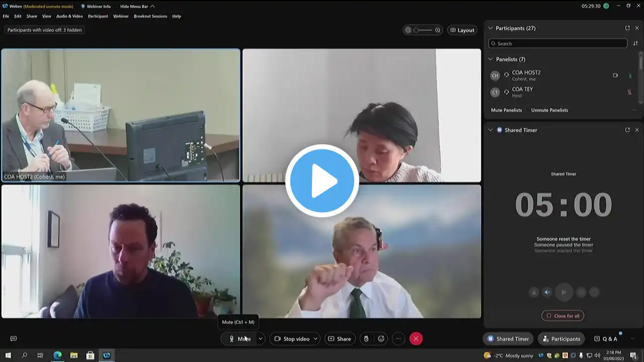The height and width of the screenshot is (362, 644).
Task: Open more panel options beside Q & A
Action: click(632, 339)
